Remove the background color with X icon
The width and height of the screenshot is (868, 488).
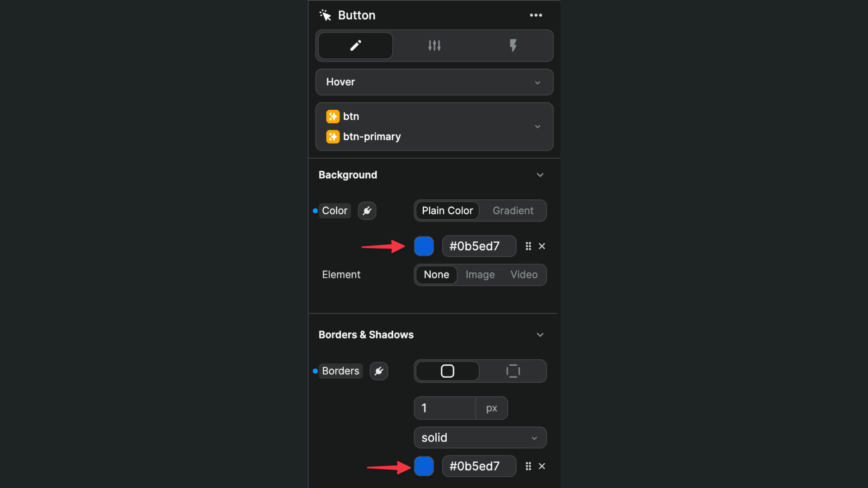click(542, 246)
